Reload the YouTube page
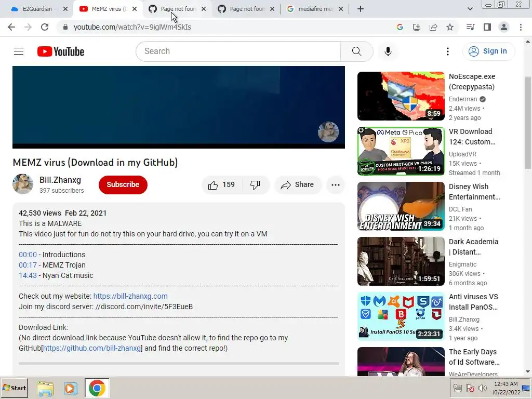This screenshot has height=399, width=532. pos(45,27)
